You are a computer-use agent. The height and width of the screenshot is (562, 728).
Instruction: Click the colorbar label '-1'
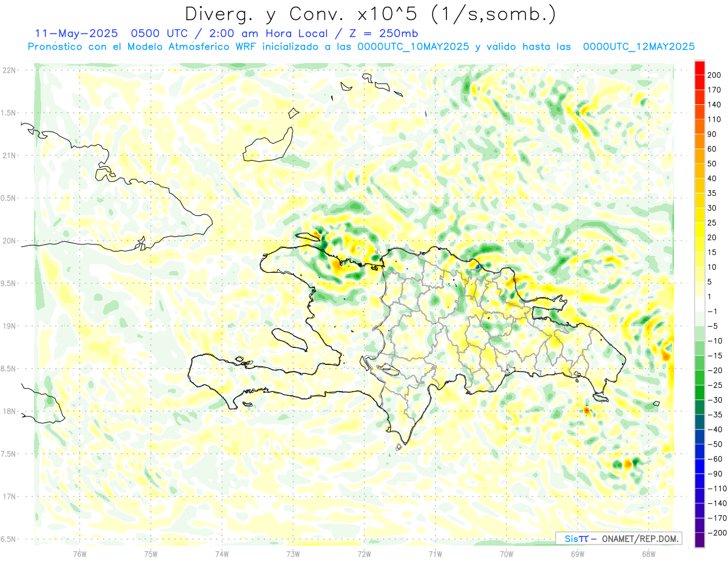click(x=713, y=312)
